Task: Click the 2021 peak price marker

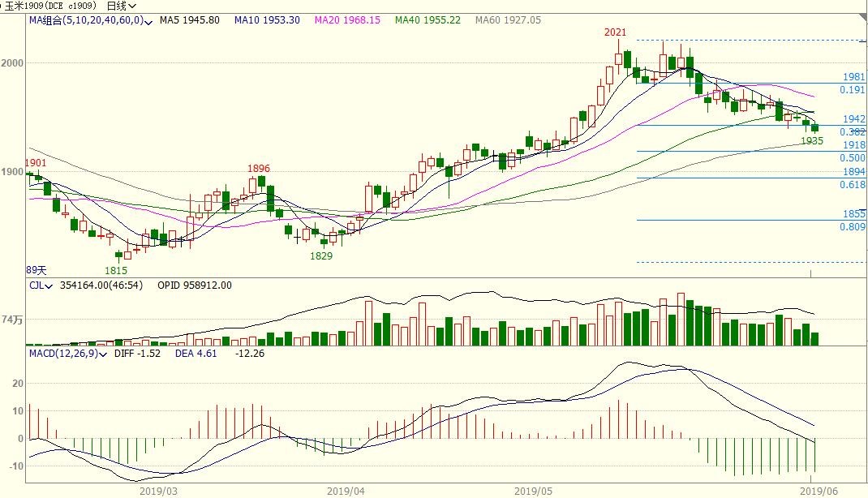Action: 616,32
